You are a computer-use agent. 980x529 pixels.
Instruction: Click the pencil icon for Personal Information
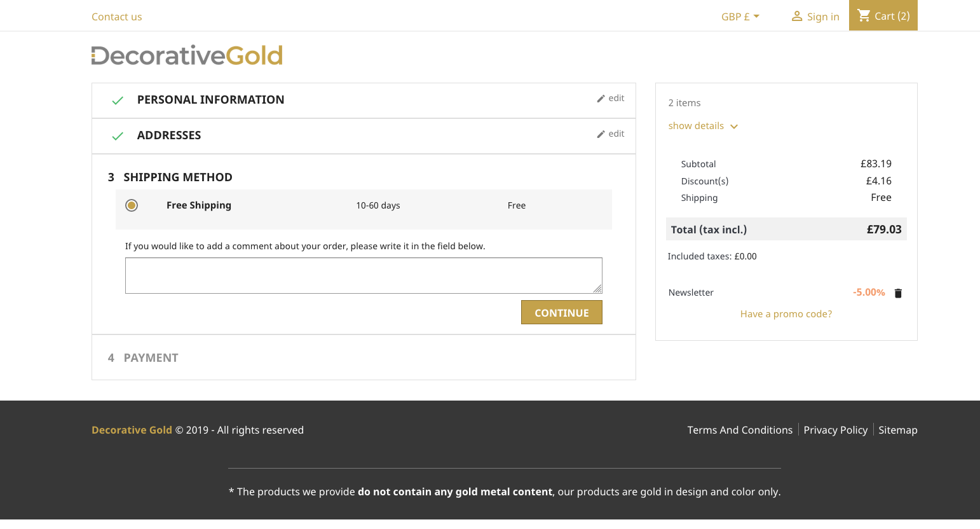tap(601, 99)
